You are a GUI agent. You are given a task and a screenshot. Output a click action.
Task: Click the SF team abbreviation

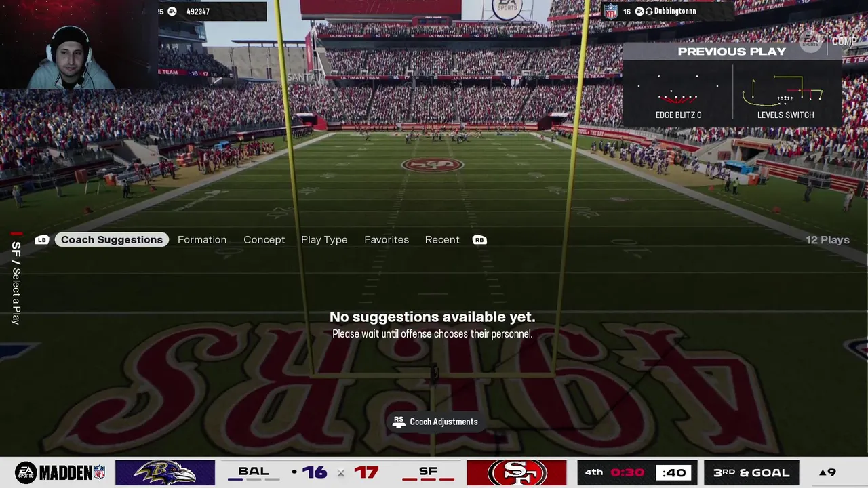point(428,471)
